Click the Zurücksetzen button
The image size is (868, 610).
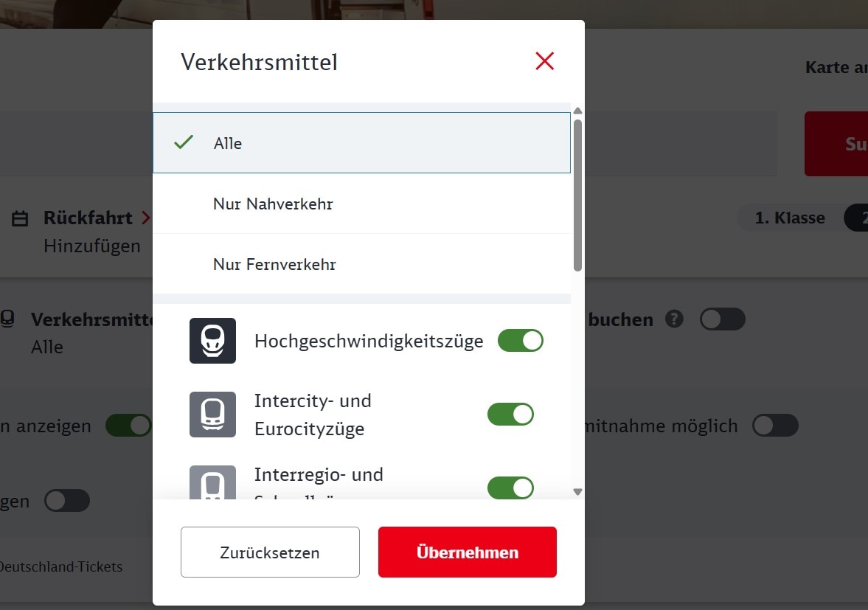coord(270,552)
